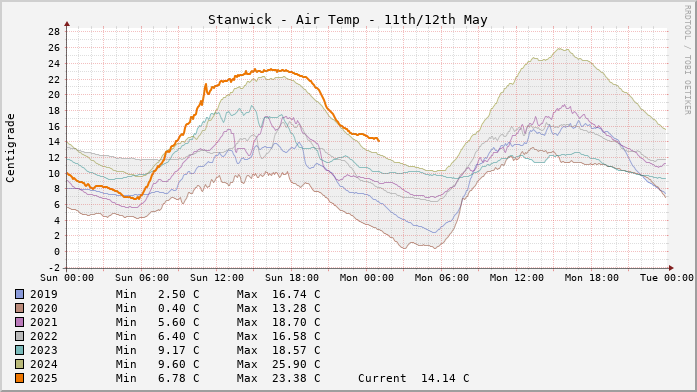Click the '4' y-axis value
This screenshot has width=697, height=392.
(x=57, y=221)
